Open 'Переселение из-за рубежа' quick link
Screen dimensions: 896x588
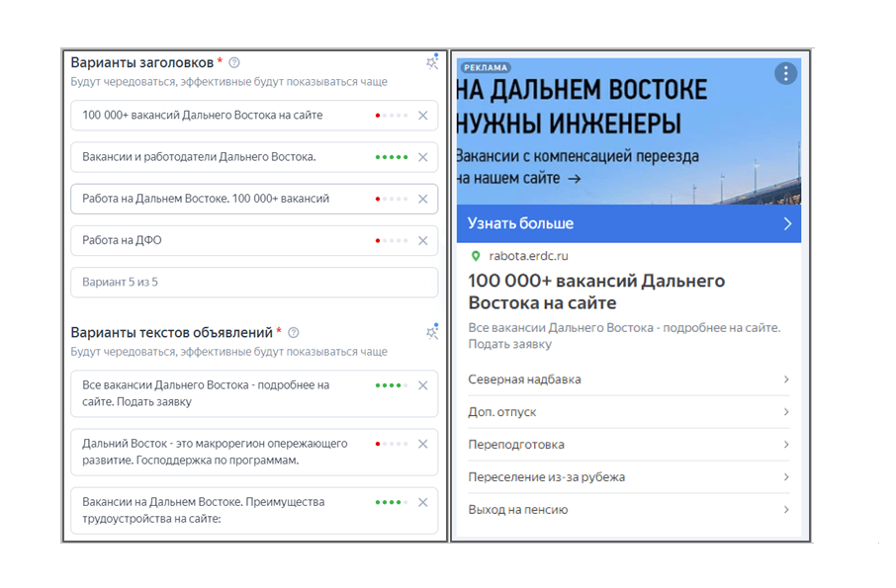point(629,477)
